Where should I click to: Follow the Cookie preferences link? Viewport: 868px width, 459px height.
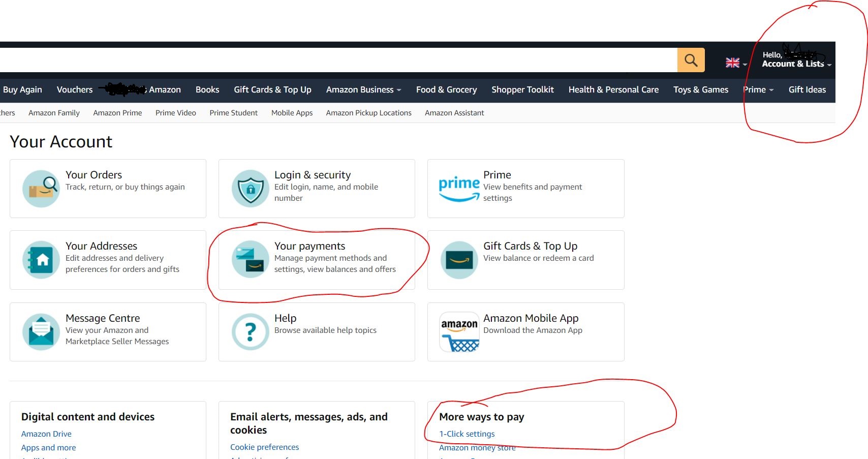coord(264,447)
